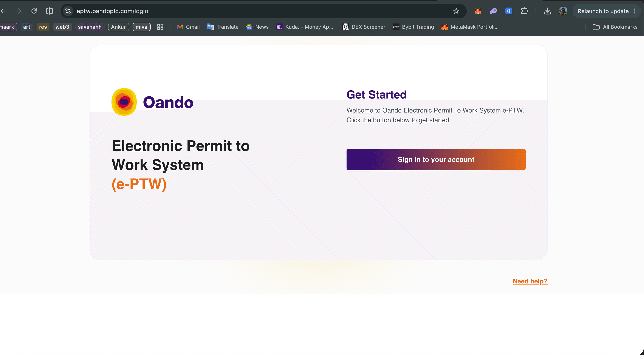The width and height of the screenshot is (644, 355).
Task: Open the 'art' tab group
Action: pyautogui.click(x=27, y=27)
